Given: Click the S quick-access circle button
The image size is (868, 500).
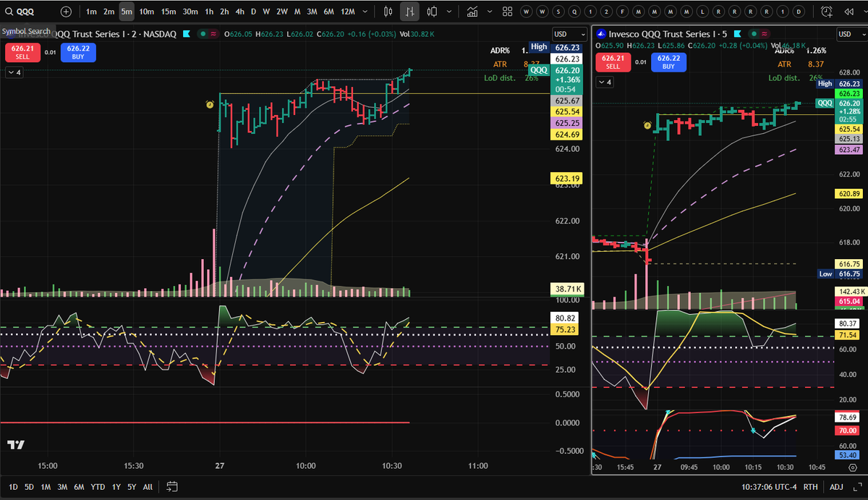Looking at the screenshot, I should (x=559, y=12).
